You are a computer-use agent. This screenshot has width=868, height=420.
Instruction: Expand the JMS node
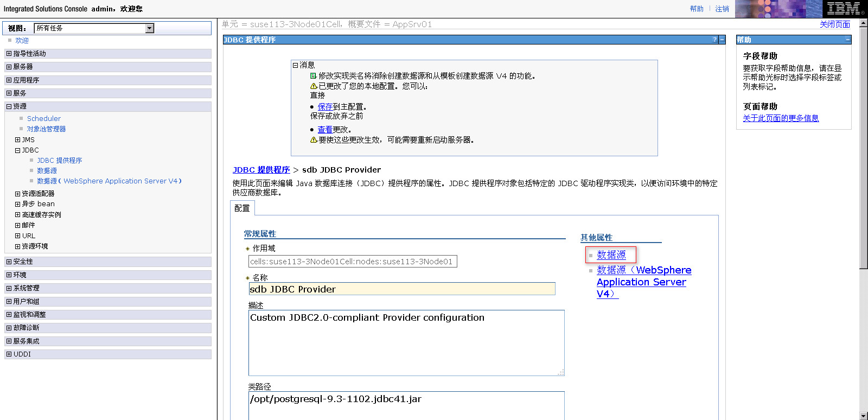(x=17, y=140)
